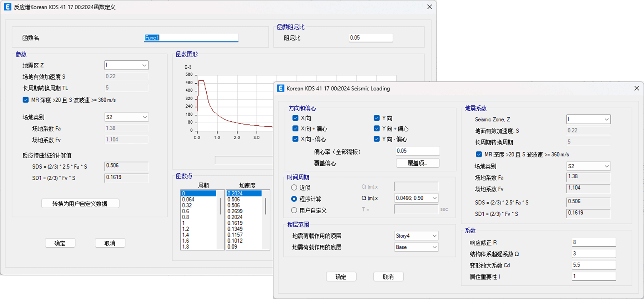Toggle MR 深度 checkbox in seismic coefficients panel
Screen dimensions: 644x299
479,154
